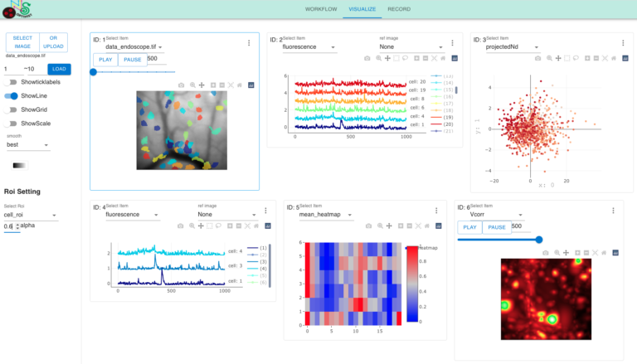Image resolution: width=637 pixels, height=364 pixels.
Task: Turn off the ShowLine switch
Action: pos(11,96)
